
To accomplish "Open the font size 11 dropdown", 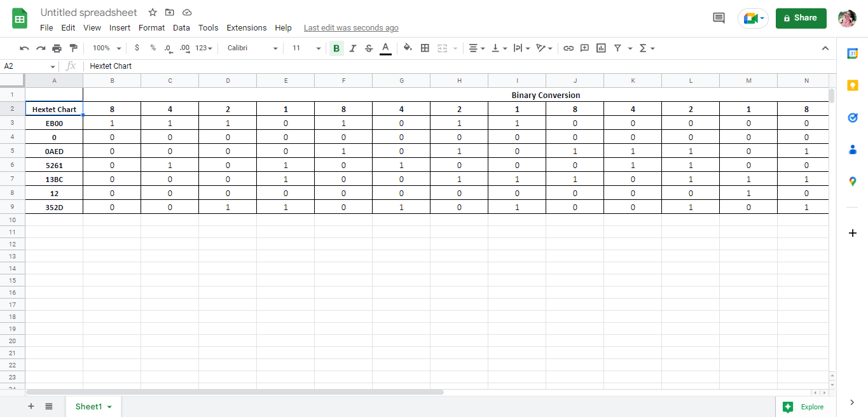I will coord(307,48).
